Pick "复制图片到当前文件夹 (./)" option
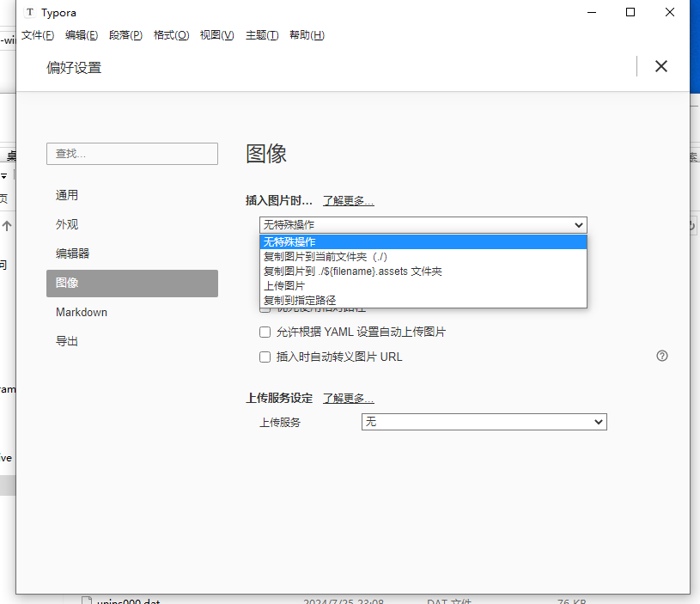Image resolution: width=700 pixels, height=604 pixels. [x=326, y=256]
